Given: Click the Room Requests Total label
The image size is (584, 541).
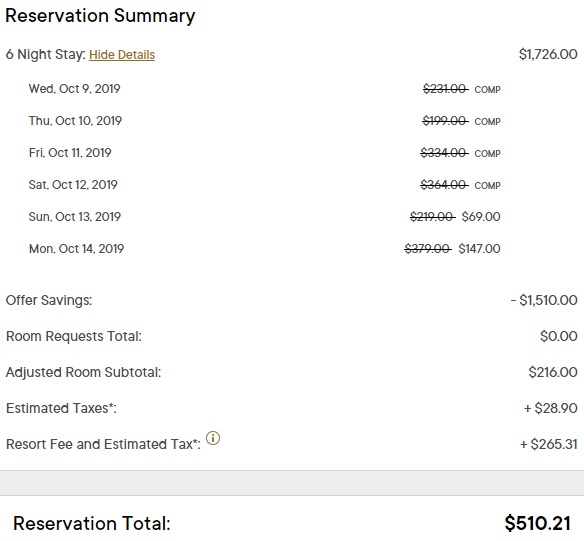Looking at the screenshot, I should pyautogui.click(x=74, y=336).
